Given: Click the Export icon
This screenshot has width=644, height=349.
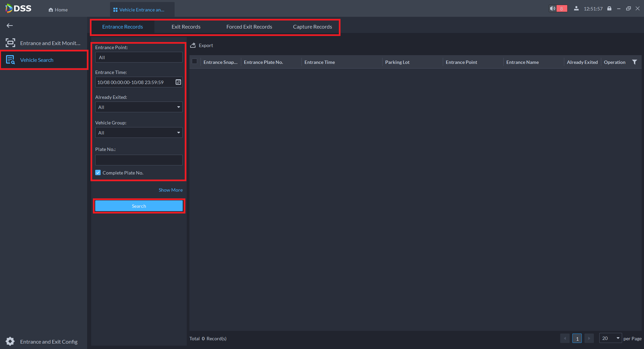Looking at the screenshot, I should coord(193,45).
